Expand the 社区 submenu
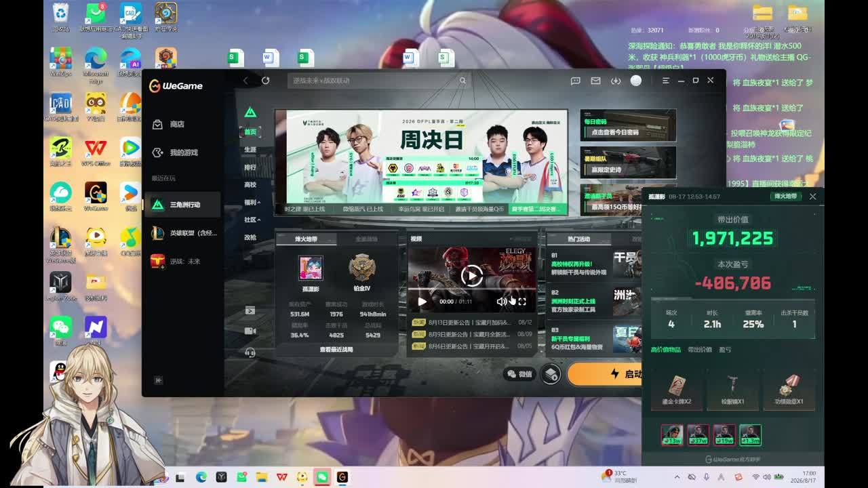 (x=252, y=220)
